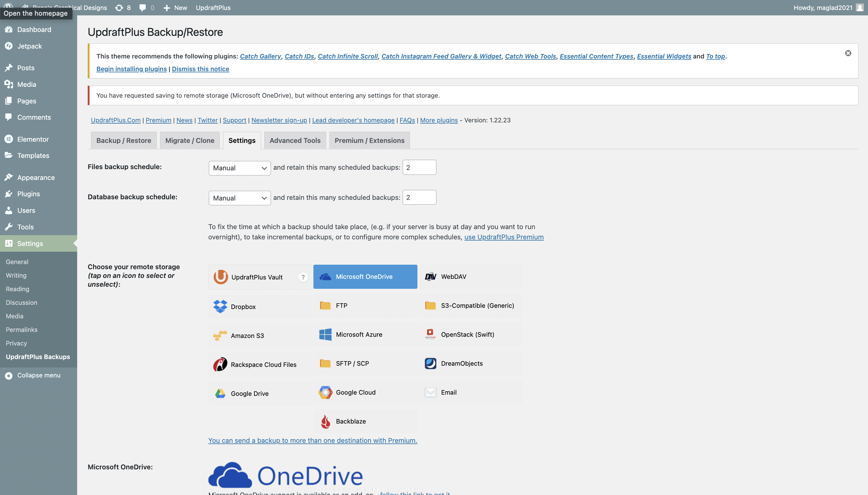Viewport: 868px width, 495px height.
Task: Click the UpdraftPlus Vault help question mark
Action: point(303,277)
